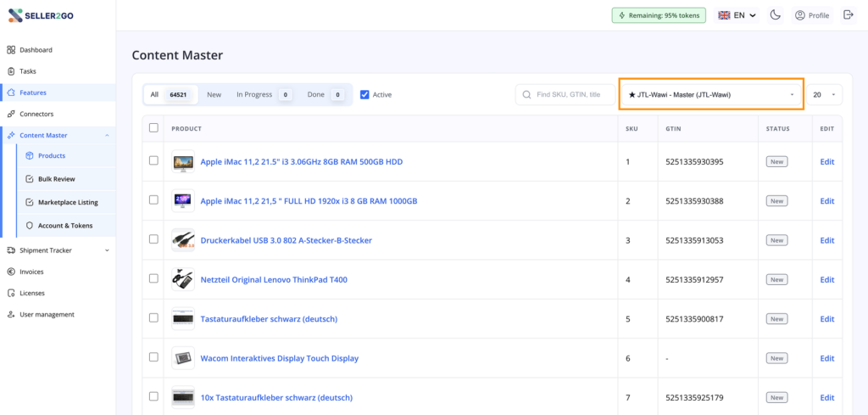Click the Bulk Review check icon

(30, 179)
